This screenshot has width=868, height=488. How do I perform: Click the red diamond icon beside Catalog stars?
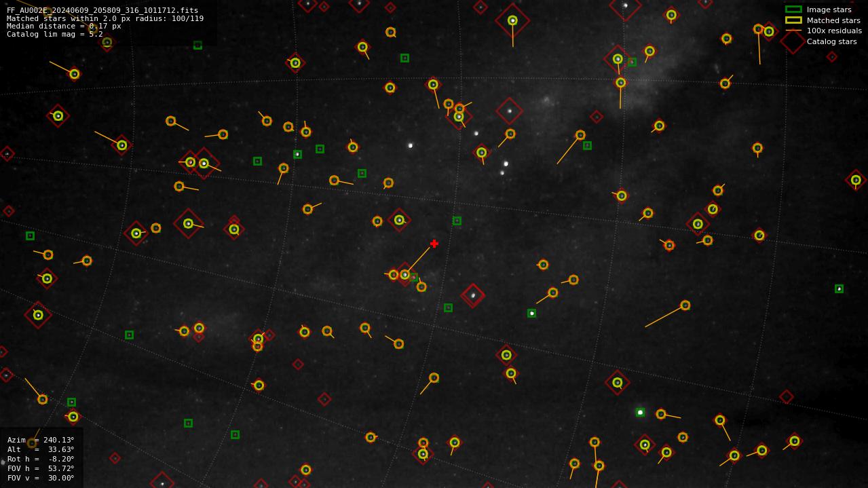pyautogui.click(x=793, y=41)
